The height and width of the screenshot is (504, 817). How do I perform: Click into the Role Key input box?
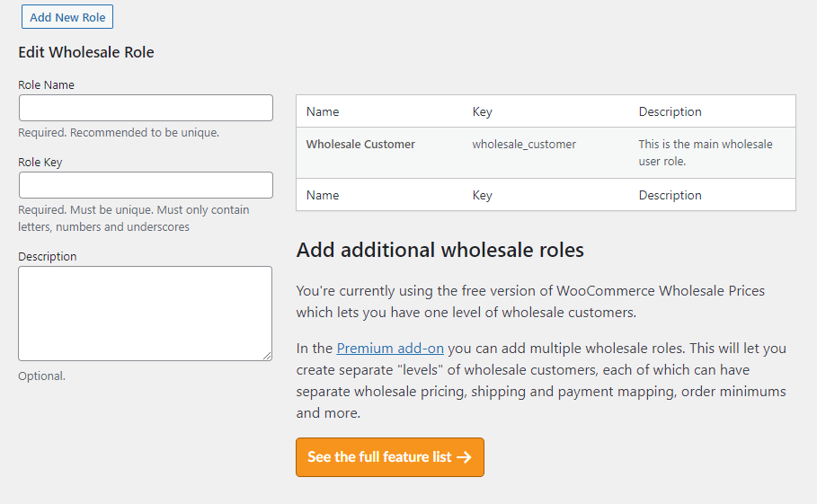click(x=146, y=185)
